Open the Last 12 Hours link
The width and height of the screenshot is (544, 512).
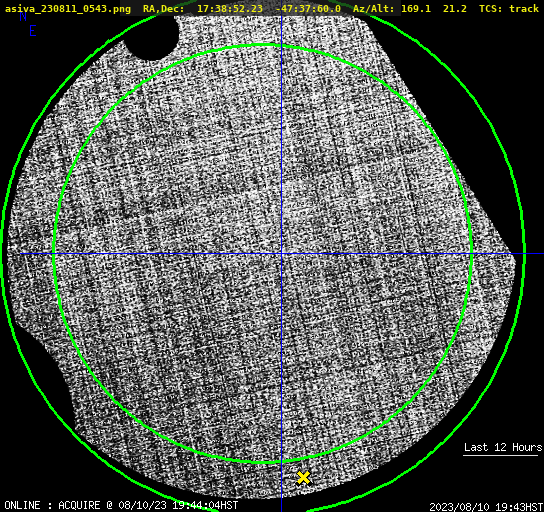pyautogui.click(x=503, y=447)
